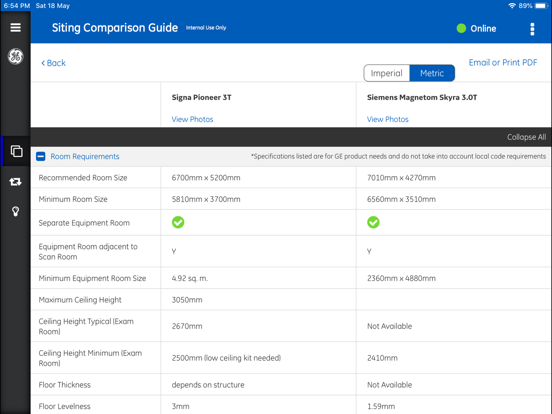Select the Floor Thickness row label

[64, 385]
